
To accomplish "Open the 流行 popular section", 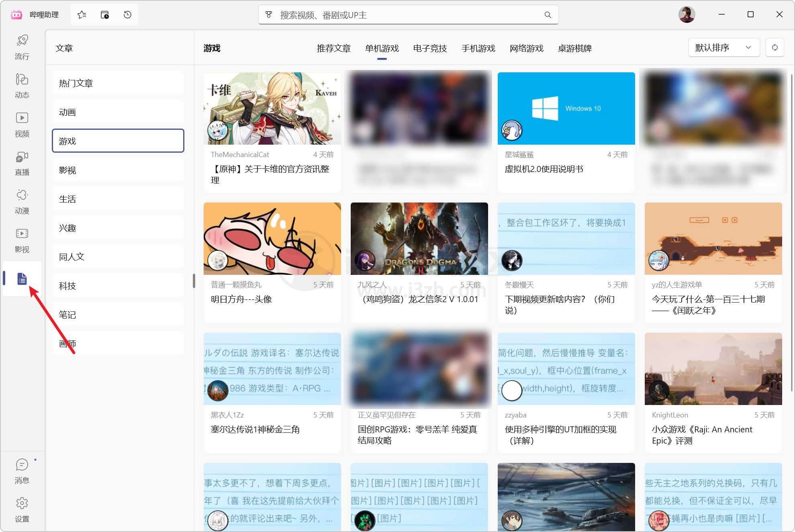I will 22,47.
